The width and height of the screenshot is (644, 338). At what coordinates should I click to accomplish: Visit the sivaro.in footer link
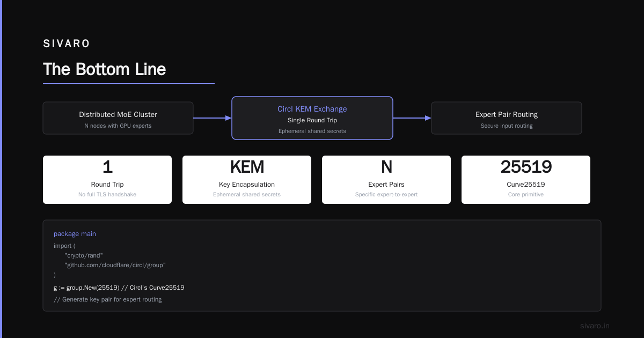tap(595, 326)
